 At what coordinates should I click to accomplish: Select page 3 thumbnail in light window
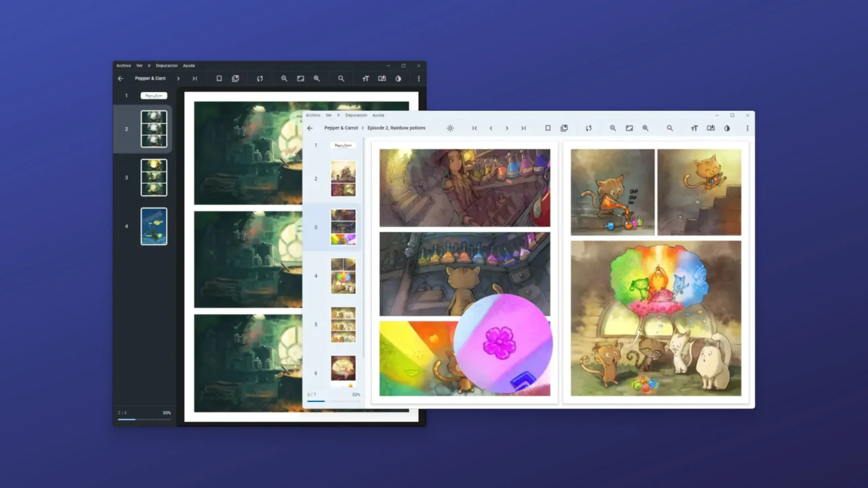pyautogui.click(x=343, y=227)
